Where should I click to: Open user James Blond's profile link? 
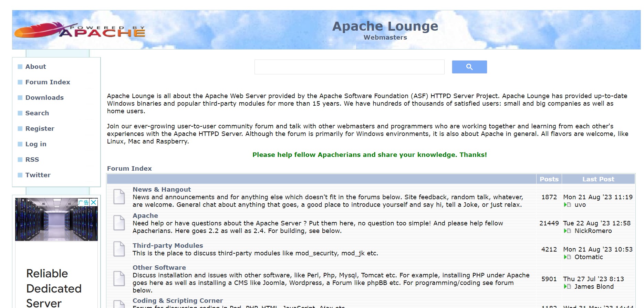click(594, 287)
